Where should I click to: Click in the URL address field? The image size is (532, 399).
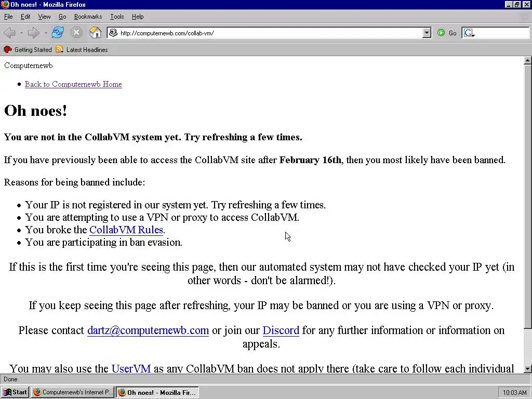[270, 33]
